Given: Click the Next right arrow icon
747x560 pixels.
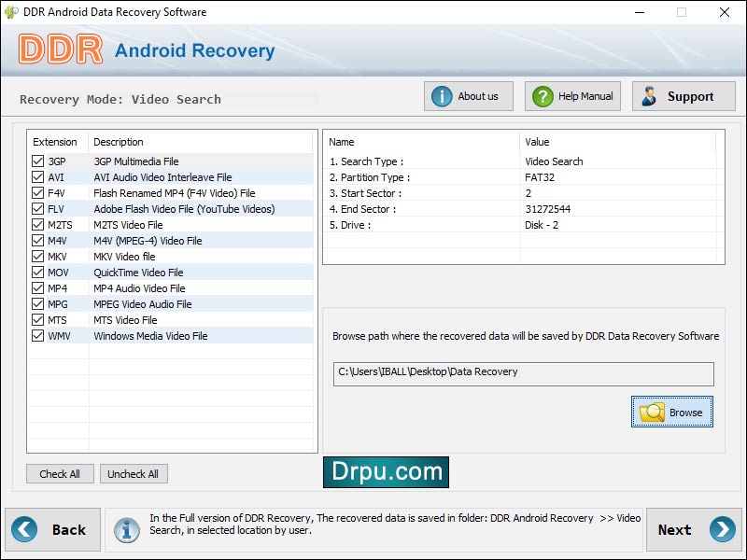Looking at the screenshot, I should coord(722,529).
